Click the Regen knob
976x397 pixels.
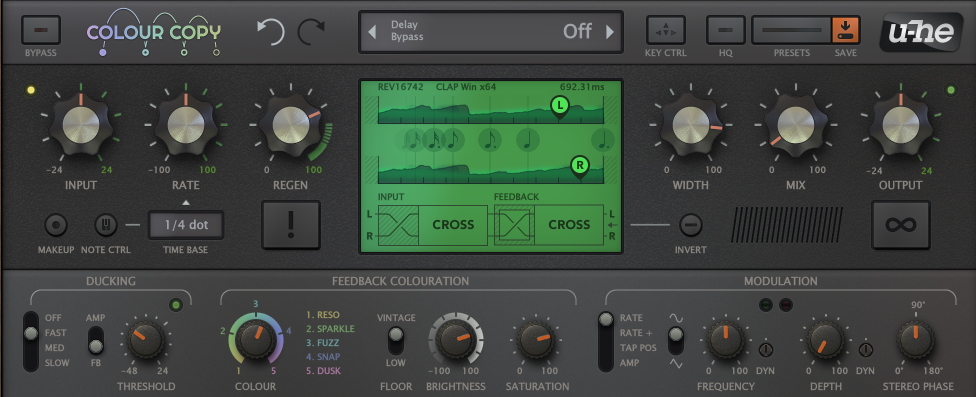[291, 124]
